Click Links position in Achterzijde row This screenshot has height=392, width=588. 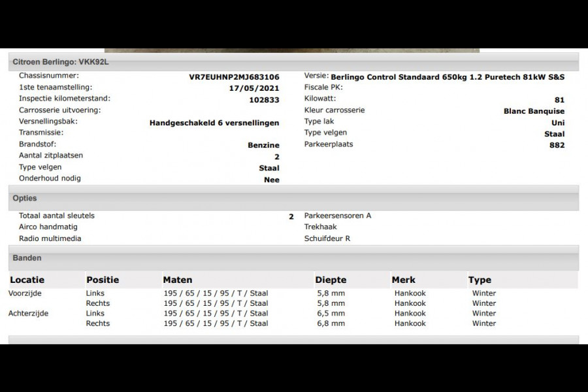[x=95, y=313]
